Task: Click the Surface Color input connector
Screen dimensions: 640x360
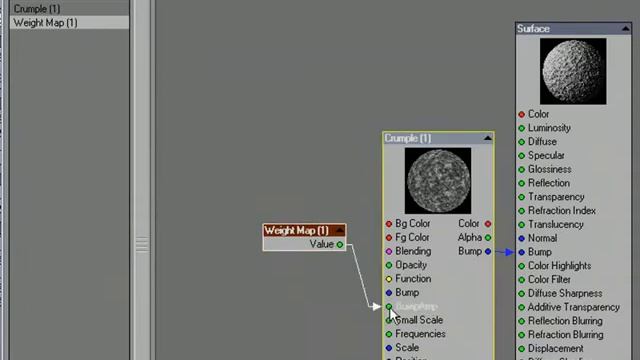Action: 521,114
